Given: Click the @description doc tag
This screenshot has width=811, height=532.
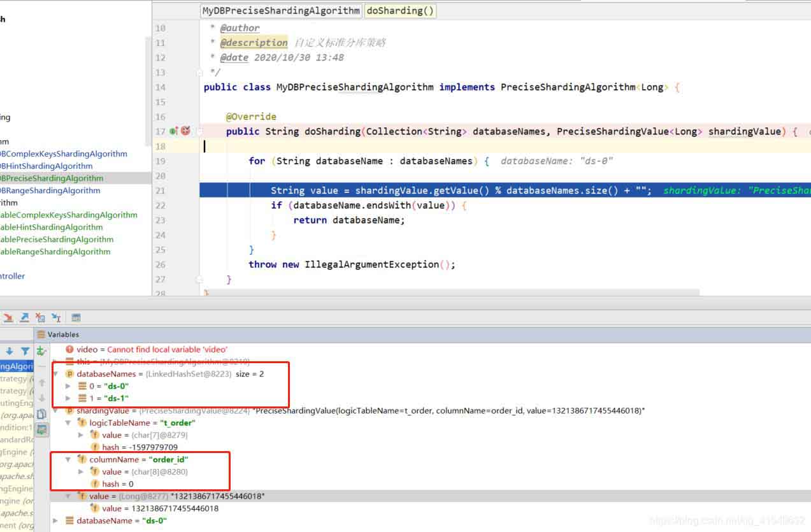Looking at the screenshot, I should pos(254,43).
